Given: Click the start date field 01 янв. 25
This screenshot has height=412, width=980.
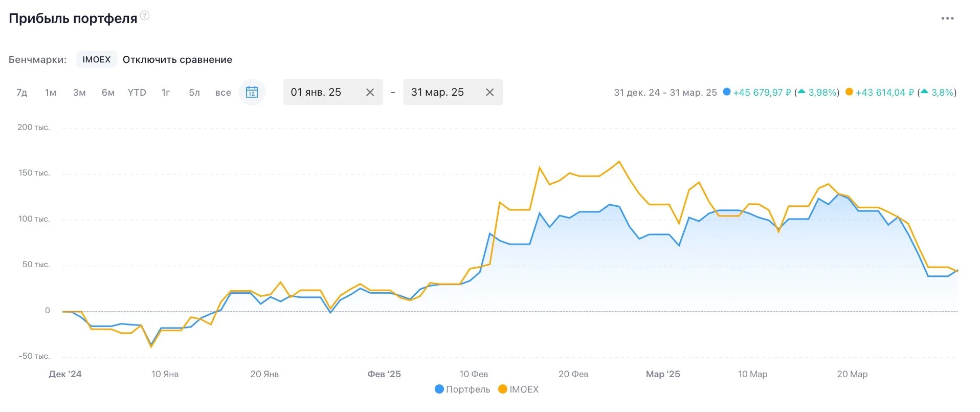Looking at the screenshot, I should pos(333,92).
